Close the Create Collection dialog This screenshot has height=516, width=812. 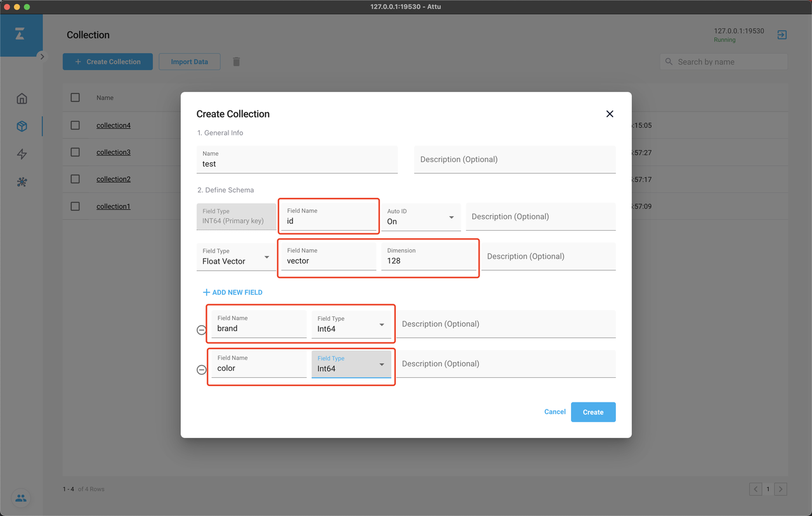tap(610, 114)
